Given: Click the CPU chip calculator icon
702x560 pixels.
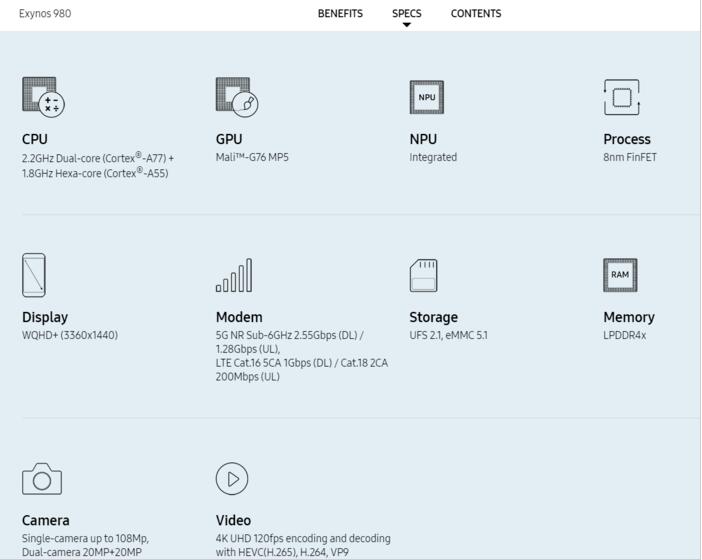Looking at the screenshot, I should tap(43, 96).
